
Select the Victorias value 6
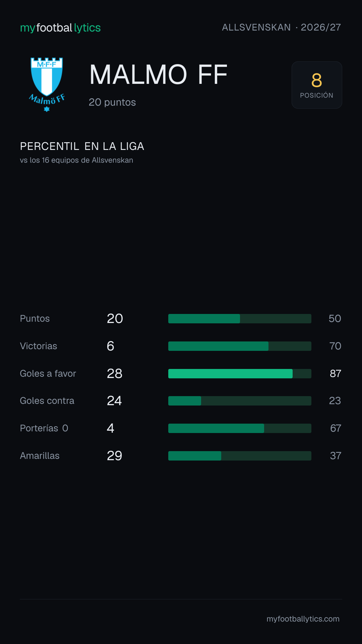(x=111, y=346)
